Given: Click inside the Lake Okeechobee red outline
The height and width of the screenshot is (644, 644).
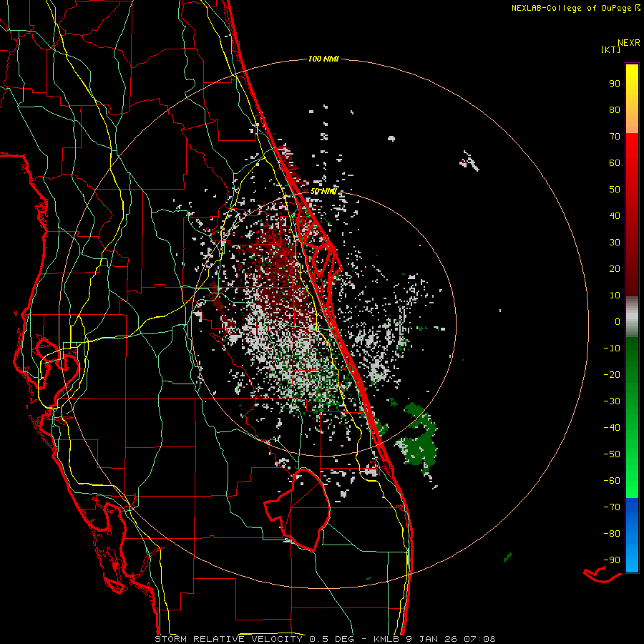Looking at the screenshot, I should click(x=306, y=509).
